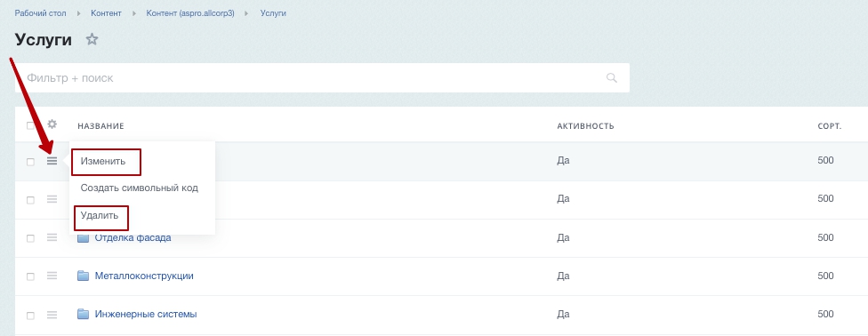Viewport: 868px width, 336px height.
Task: Click 500 sort value of Отделка фасада
Action: [x=825, y=237]
